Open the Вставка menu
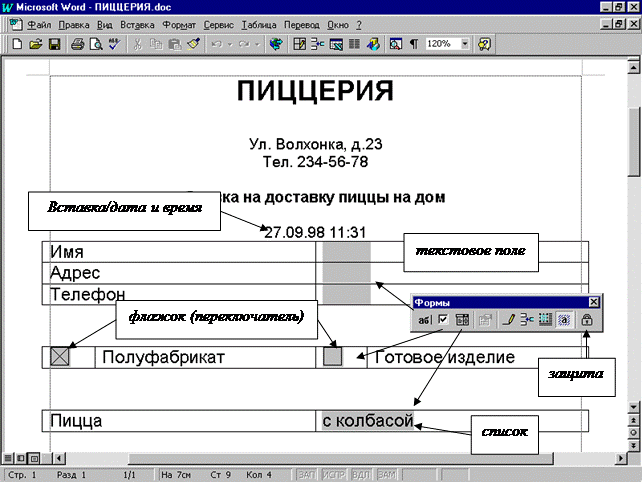 [x=137, y=25]
